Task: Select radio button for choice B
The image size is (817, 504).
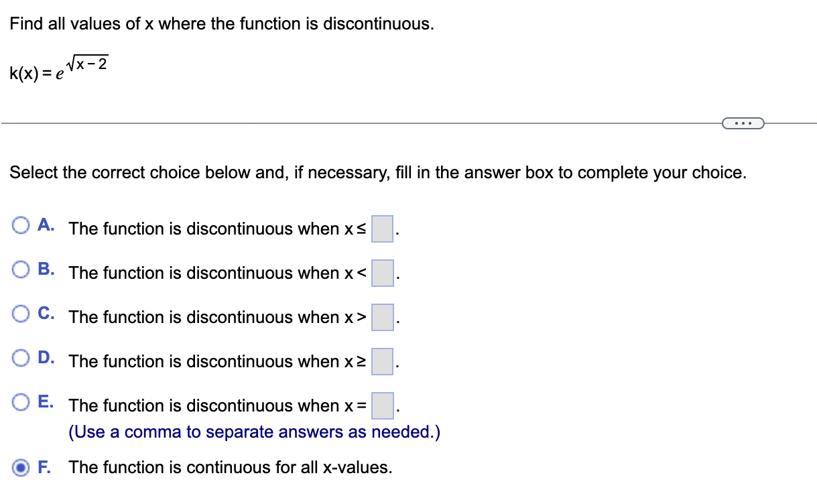Action: (21, 268)
